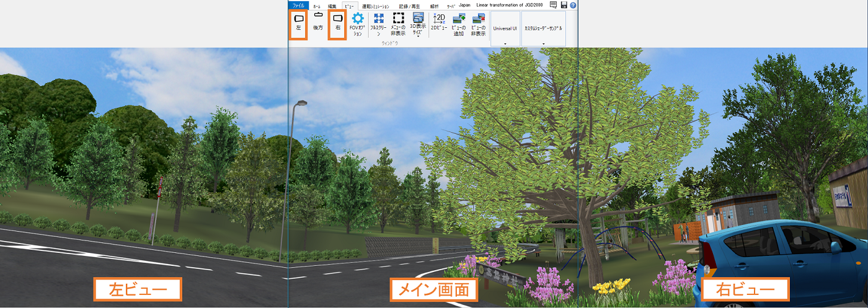This screenshot has height=308, width=868.
Task: Open the 後方 (rear) view window
Action: point(318,22)
